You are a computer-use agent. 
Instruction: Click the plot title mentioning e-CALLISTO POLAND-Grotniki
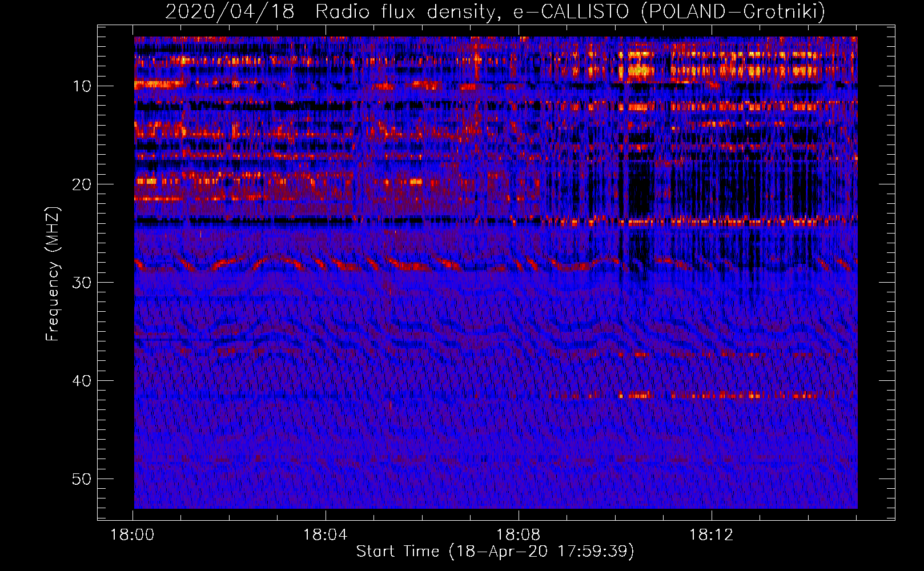(495, 11)
